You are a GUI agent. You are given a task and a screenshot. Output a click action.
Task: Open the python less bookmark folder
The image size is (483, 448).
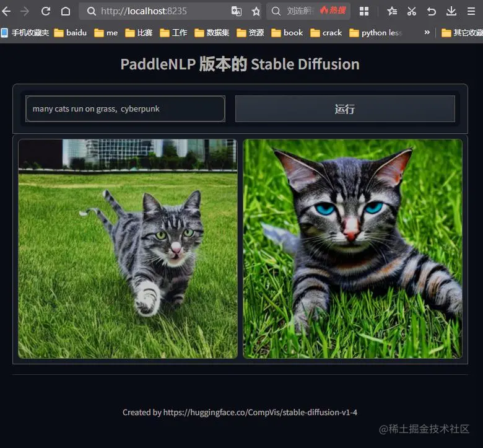[375, 33]
